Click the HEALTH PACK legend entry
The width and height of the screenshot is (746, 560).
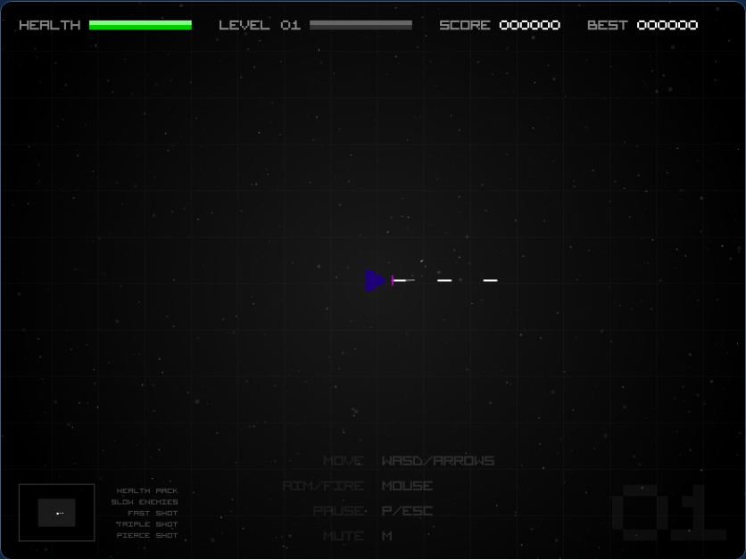147,490
